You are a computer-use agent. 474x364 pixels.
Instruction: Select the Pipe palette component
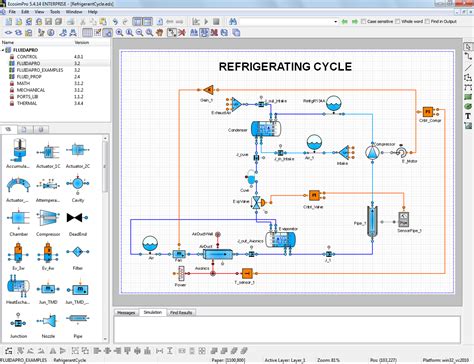point(78,325)
